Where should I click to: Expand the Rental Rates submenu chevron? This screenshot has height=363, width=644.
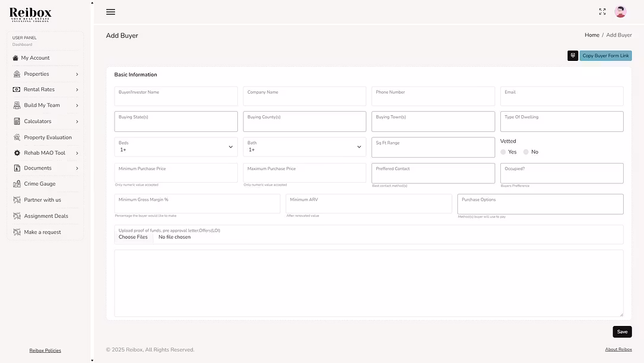point(77,90)
